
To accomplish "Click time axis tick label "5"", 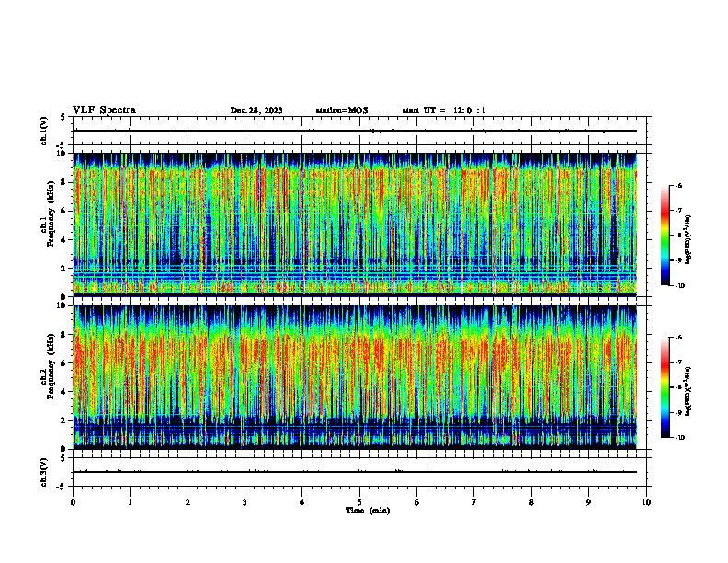I will [x=359, y=502].
